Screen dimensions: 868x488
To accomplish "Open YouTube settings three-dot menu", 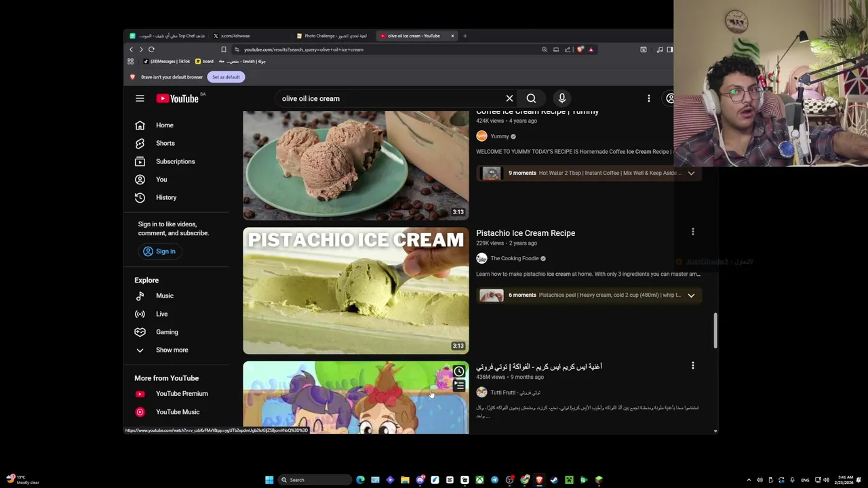I will tap(648, 98).
